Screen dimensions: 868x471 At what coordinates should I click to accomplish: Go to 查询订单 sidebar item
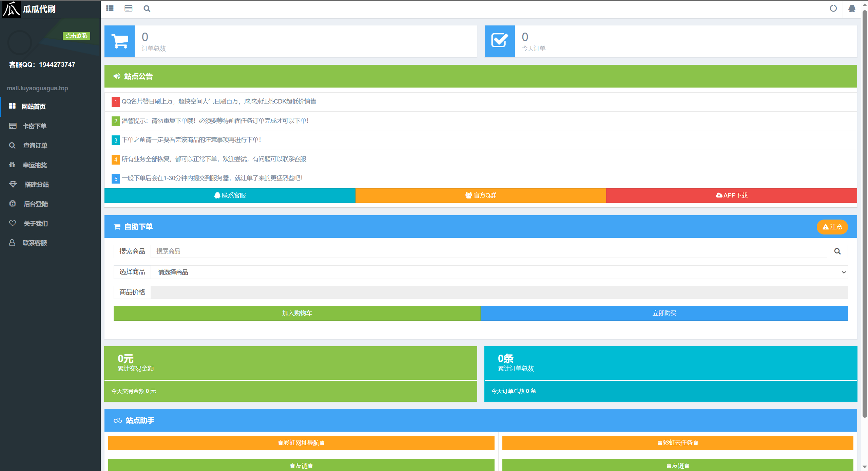pyautogui.click(x=35, y=146)
